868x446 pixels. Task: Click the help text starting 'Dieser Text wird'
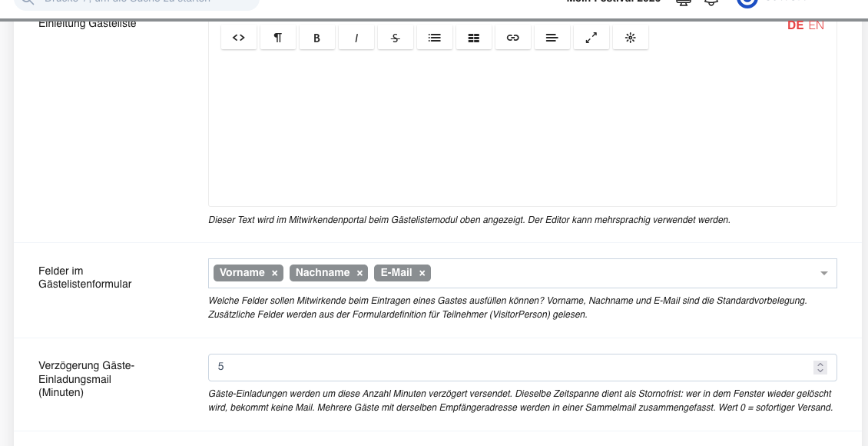coord(469,220)
